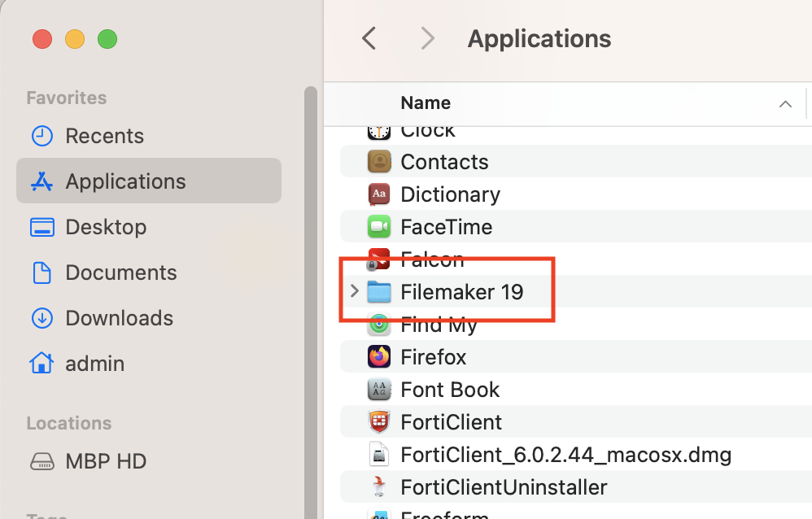Viewport: 812px width, 519px height.
Task: Expand the Filemaker 19 folder
Action: [354, 291]
